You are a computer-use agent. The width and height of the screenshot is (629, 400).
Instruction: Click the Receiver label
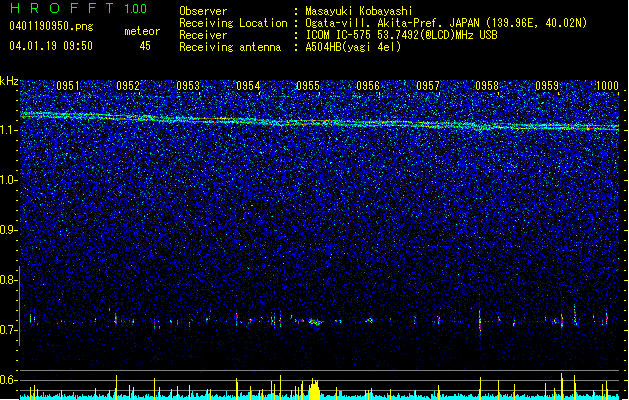click(x=203, y=35)
